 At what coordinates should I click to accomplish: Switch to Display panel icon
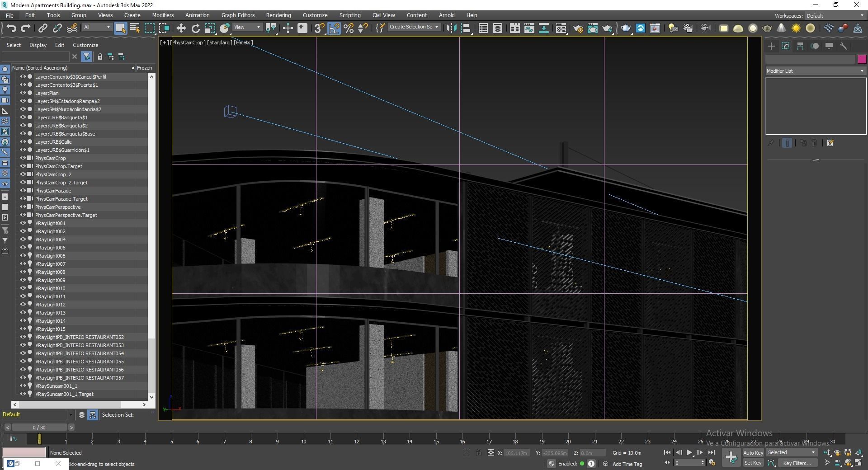pyautogui.click(x=829, y=46)
